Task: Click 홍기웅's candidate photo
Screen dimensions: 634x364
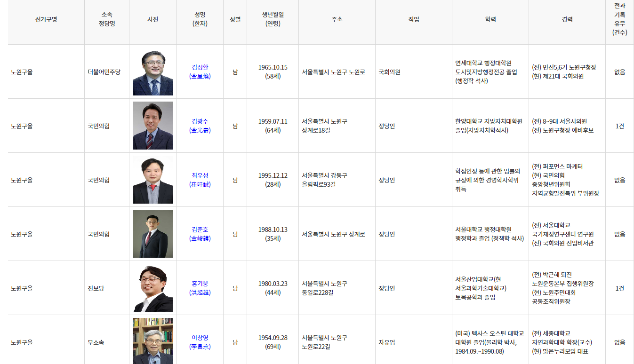Action: tap(153, 288)
